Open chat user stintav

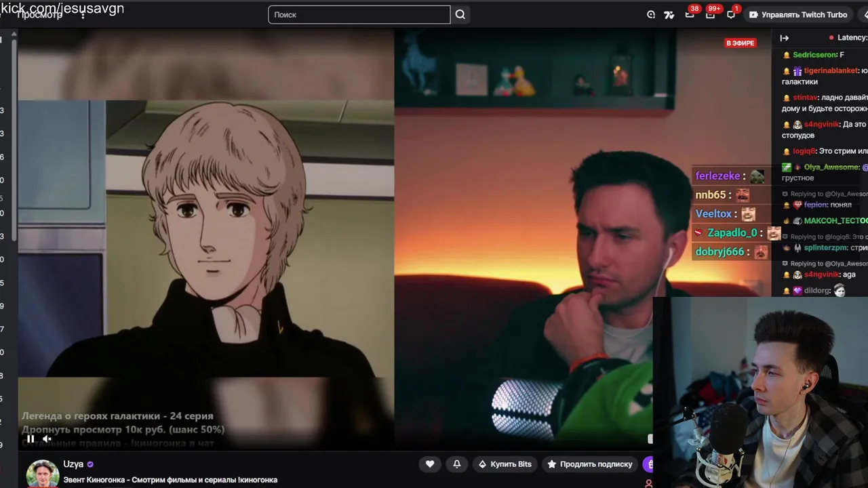click(805, 98)
